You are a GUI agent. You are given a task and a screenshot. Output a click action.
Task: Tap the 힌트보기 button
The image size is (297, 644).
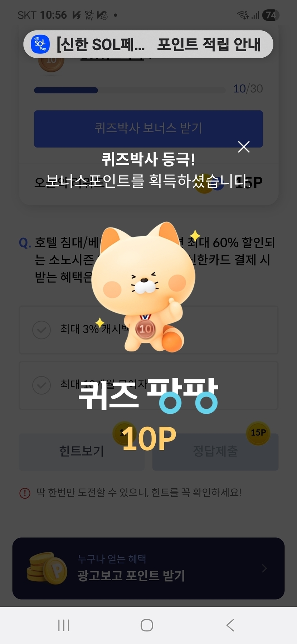click(x=82, y=451)
